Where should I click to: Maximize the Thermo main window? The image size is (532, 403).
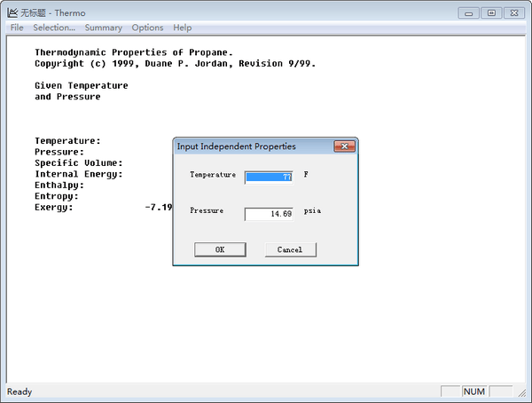coord(491,12)
